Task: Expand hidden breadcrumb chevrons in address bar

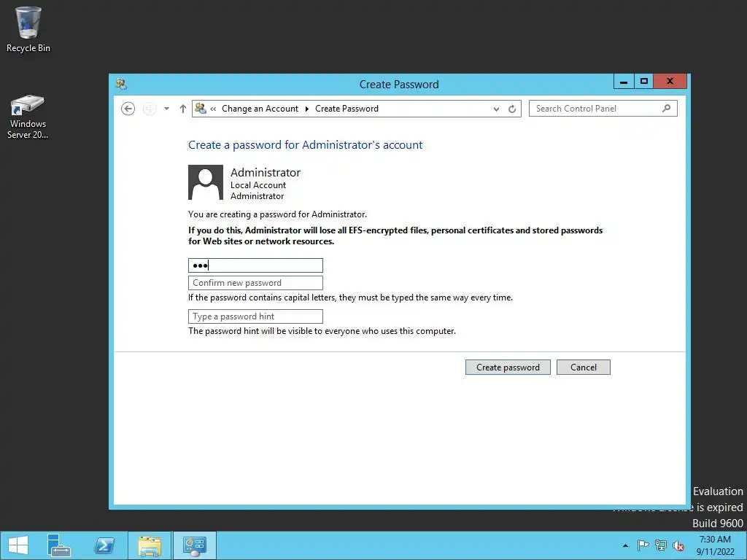Action: click(x=213, y=109)
